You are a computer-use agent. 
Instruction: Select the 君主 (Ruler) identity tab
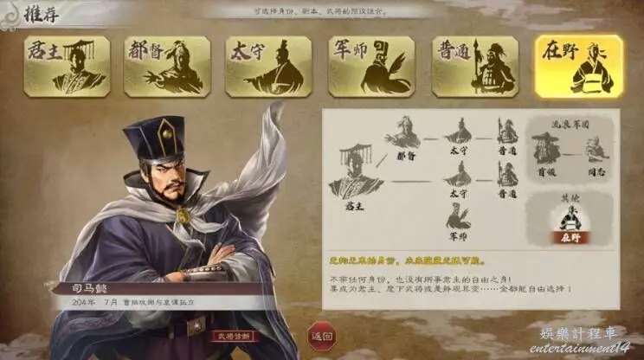tap(67, 67)
